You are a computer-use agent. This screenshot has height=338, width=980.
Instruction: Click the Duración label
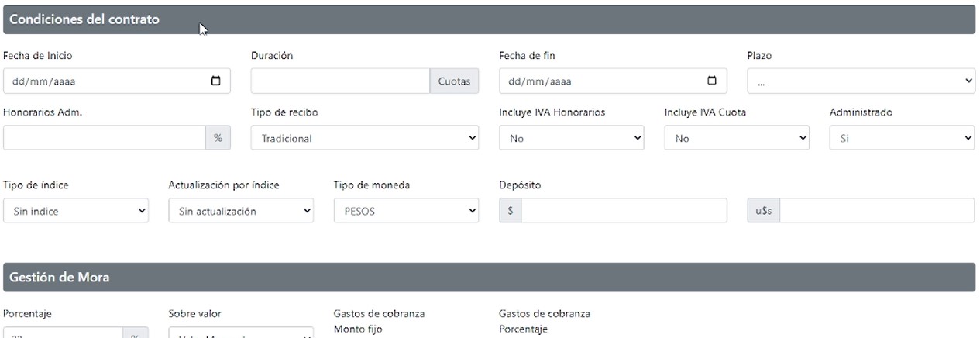[272, 56]
